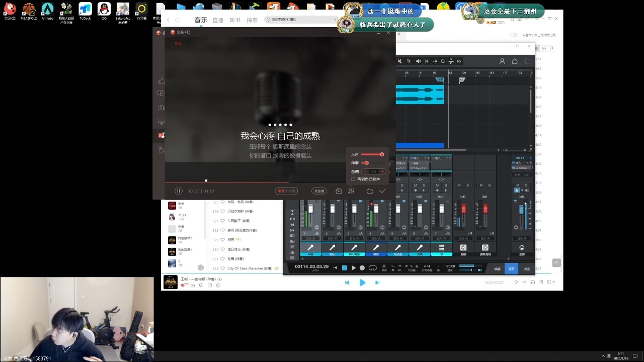Toggle 只看本设备 playback history switch

click(514, 35)
